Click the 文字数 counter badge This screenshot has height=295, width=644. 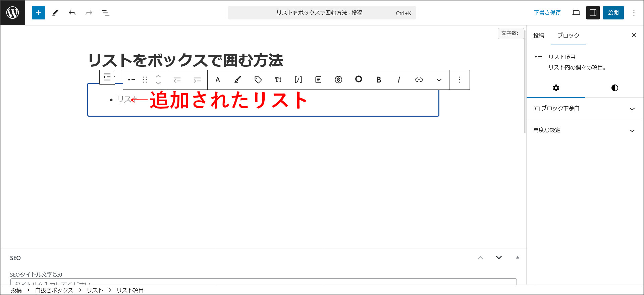(511, 33)
